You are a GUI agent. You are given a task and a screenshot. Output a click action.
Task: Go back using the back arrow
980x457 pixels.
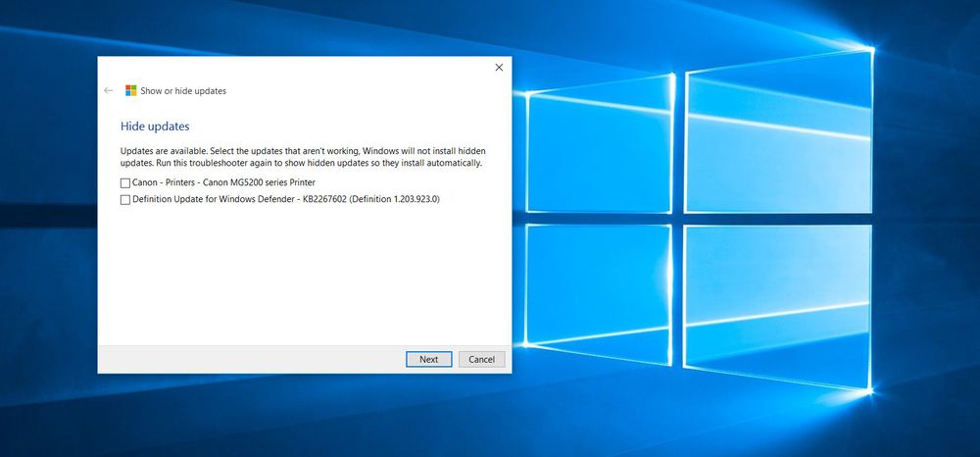109,90
